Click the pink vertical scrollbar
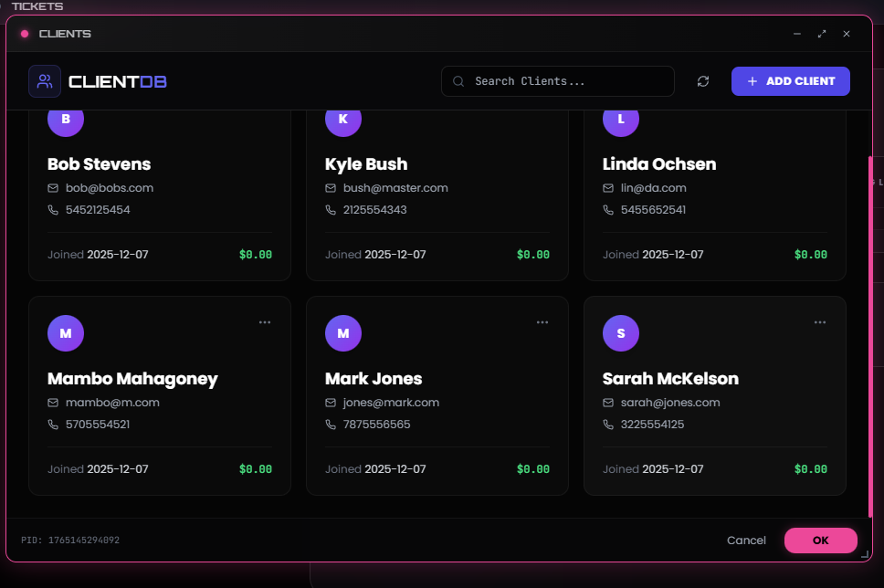Screen dimensions: 884x588 click(x=869, y=338)
